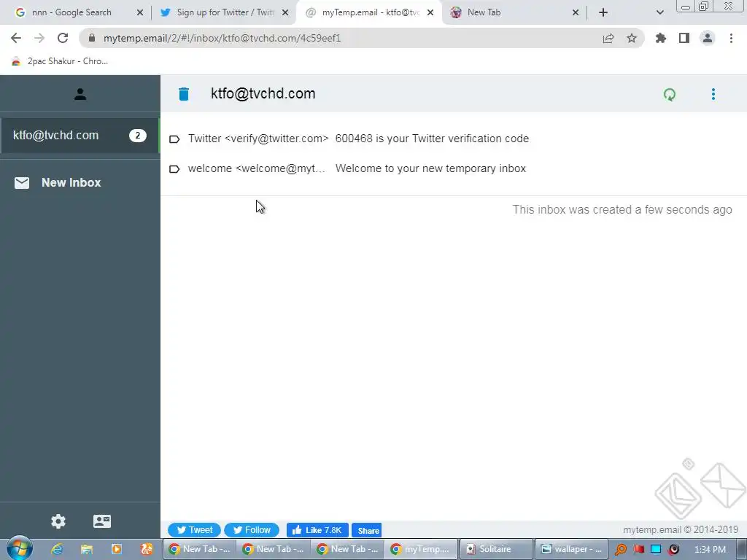Select the ktfo@tvchd.com inbox in sidebar

80,135
